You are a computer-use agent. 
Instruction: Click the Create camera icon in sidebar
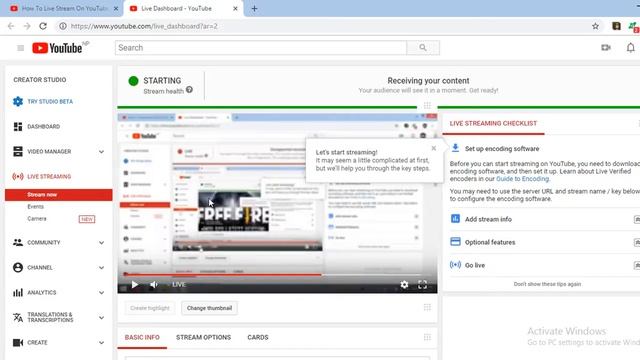tap(18, 342)
